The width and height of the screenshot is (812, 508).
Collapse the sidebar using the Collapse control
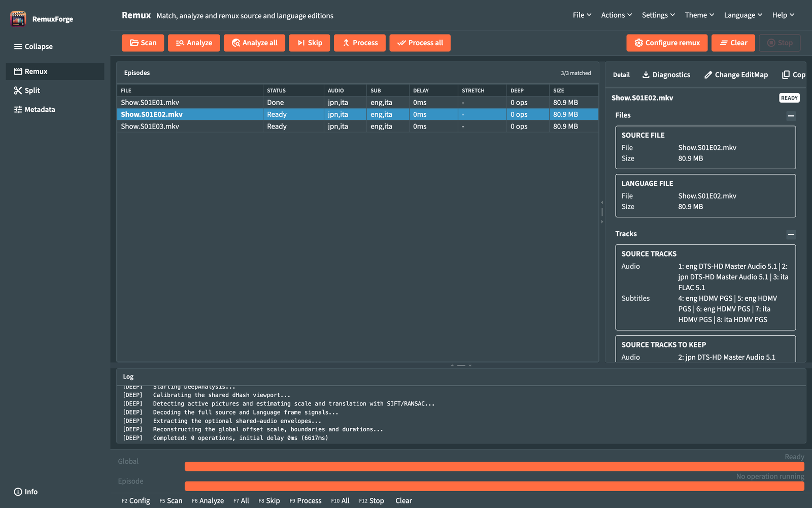click(x=33, y=46)
